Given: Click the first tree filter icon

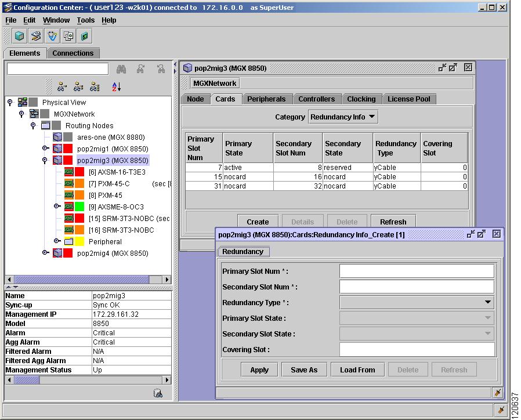Looking at the screenshot, I should pyautogui.click(x=62, y=87).
